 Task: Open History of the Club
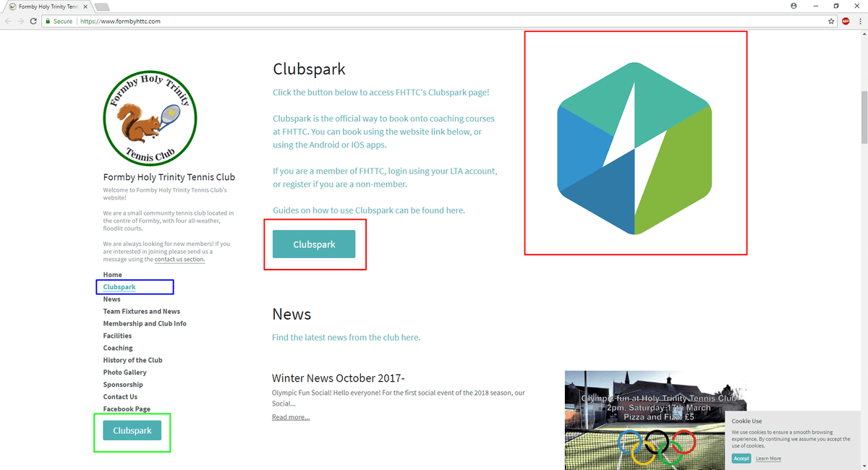132,360
